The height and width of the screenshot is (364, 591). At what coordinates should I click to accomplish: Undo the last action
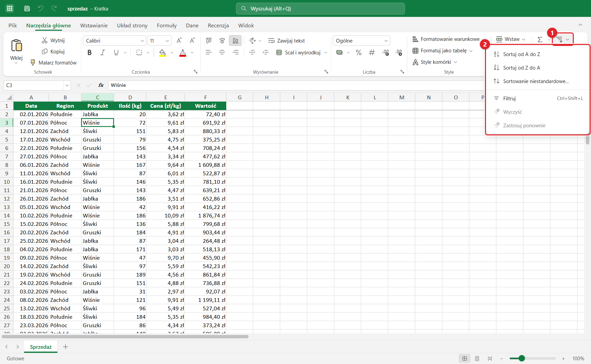(41, 8)
